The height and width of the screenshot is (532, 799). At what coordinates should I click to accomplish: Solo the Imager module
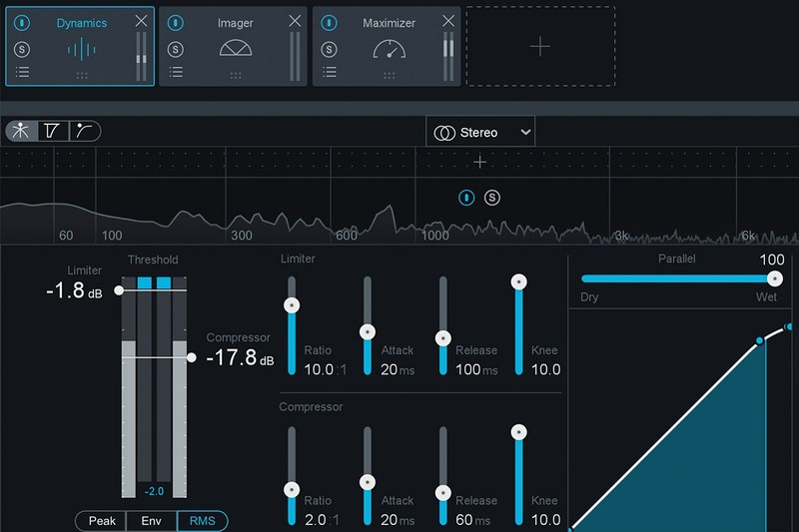pyautogui.click(x=176, y=49)
